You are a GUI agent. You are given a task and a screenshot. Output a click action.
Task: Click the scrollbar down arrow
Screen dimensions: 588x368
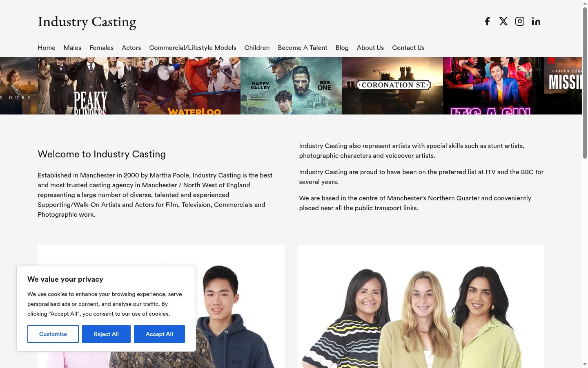585,364
